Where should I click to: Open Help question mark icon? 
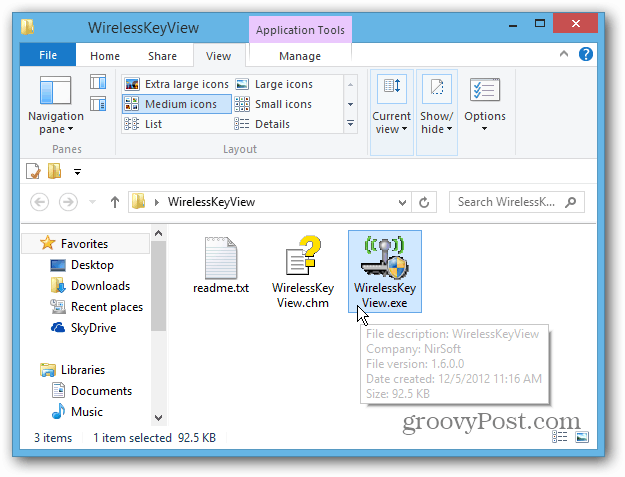(586, 54)
